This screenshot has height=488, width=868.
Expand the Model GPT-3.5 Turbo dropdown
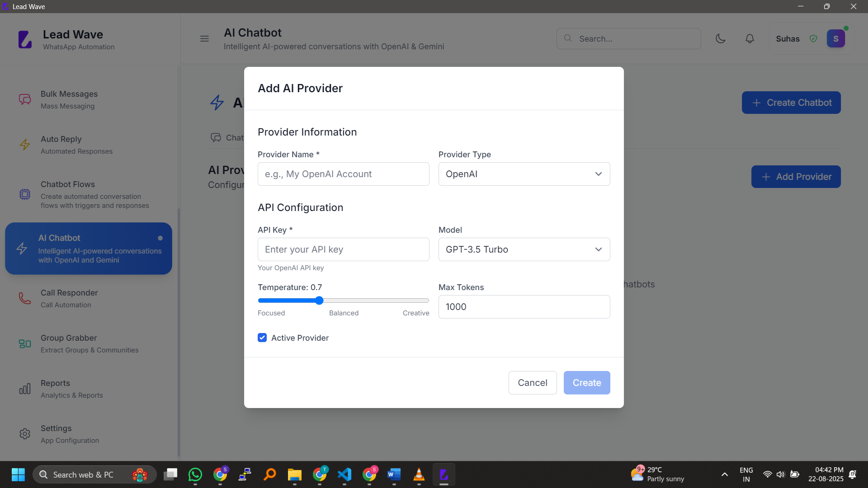point(524,249)
